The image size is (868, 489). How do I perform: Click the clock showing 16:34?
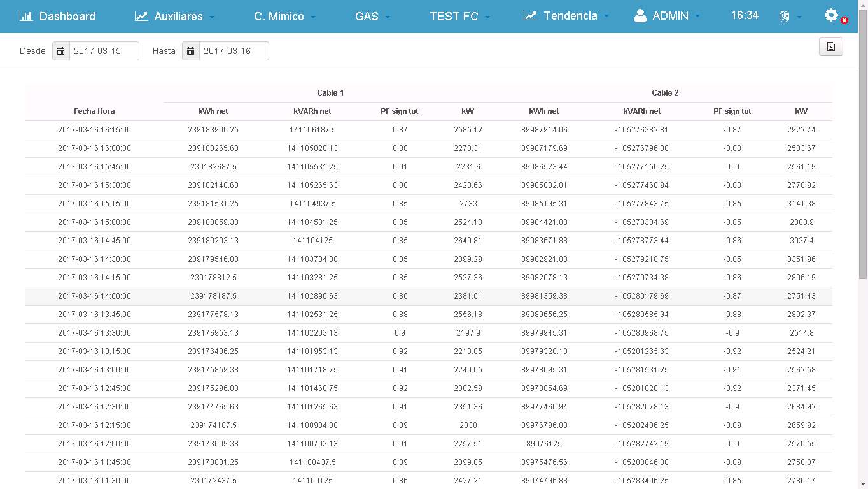tap(744, 16)
